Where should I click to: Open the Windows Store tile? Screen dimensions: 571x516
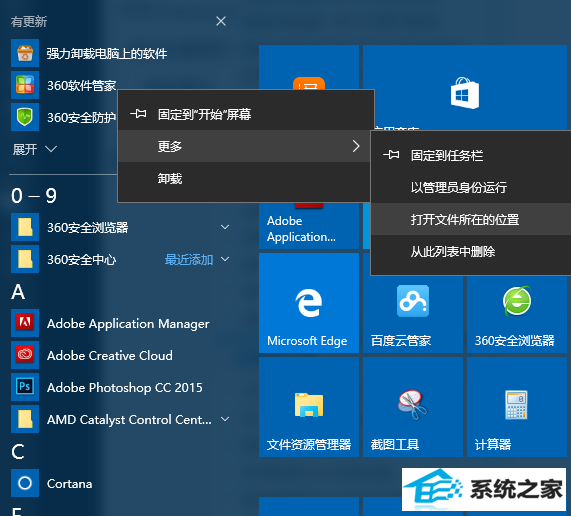pos(465,88)
